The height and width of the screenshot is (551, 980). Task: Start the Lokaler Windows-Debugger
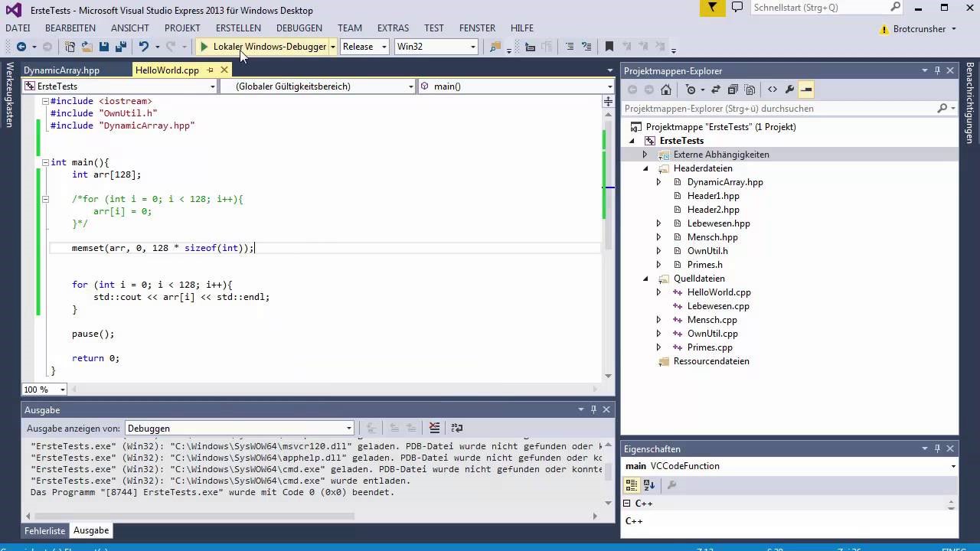coord(264,47)
